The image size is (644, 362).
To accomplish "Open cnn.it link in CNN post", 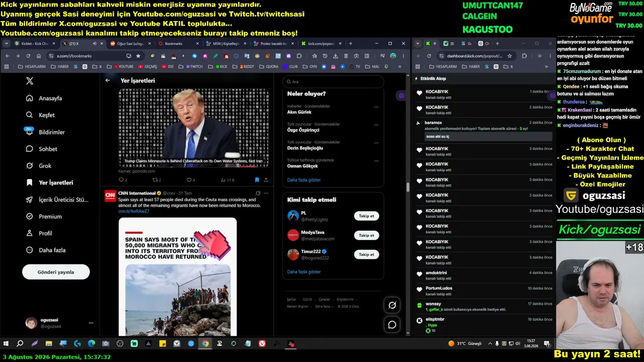I will point(134,211).
